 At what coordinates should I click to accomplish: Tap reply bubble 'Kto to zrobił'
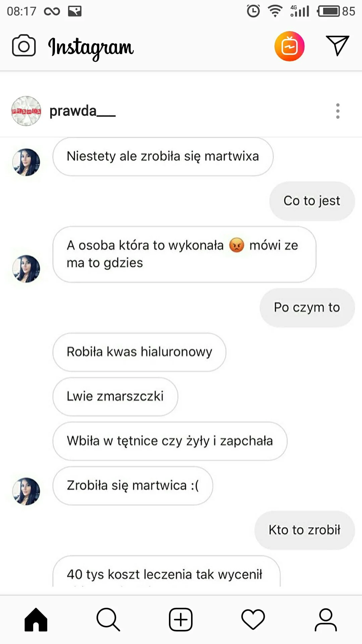(x=305, y=530)
